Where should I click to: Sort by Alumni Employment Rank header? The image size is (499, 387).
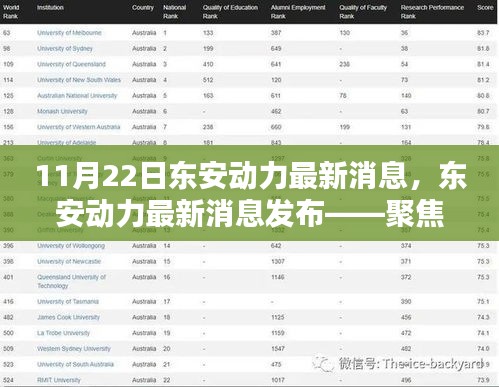[x=298, y=12]
